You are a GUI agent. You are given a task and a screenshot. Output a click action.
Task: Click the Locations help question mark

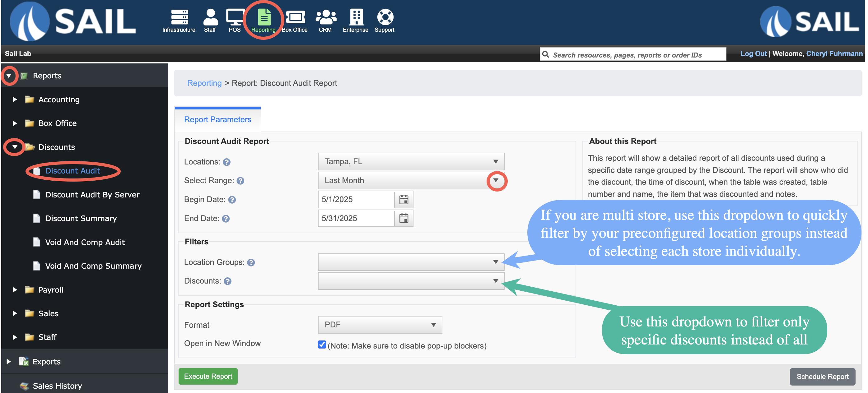tap(227, 162)
